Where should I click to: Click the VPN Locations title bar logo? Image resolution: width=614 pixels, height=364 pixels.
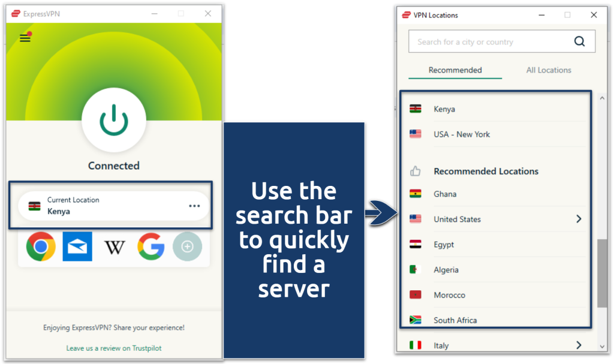pos(407,15)
